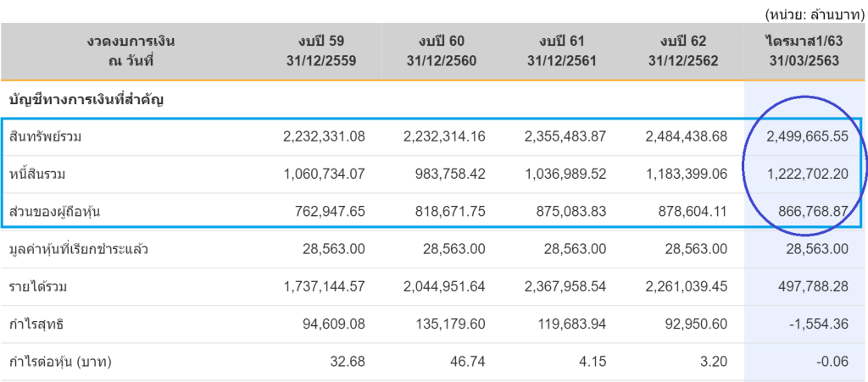The image size is (868, 382).
Task: Select the "กำไรสุทธิ" row label
Action: coord(36,324)
